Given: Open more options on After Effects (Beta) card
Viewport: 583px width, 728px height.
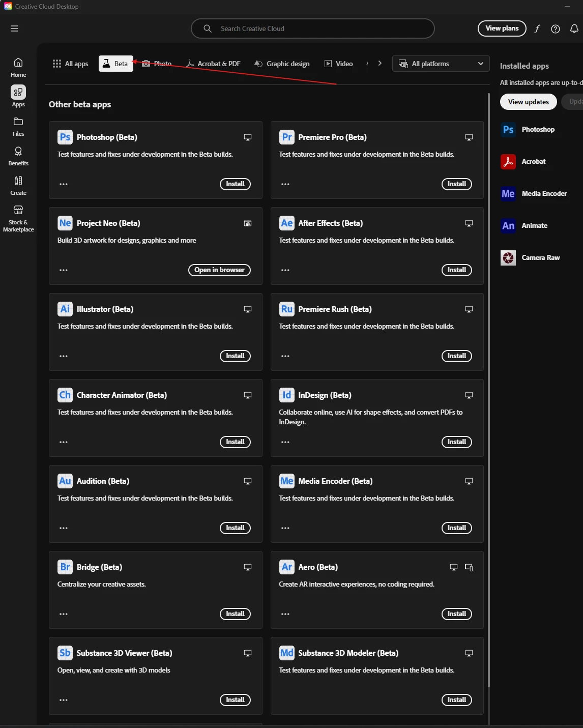Looking at the screenshot, I should pyautogui.click(x=285, y=270).
